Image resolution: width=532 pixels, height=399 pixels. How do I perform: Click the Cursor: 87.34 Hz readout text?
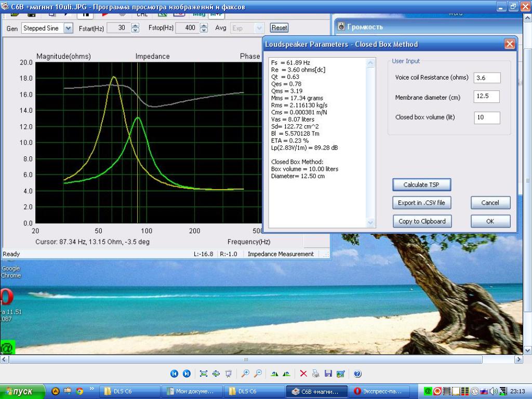(92, 242)
